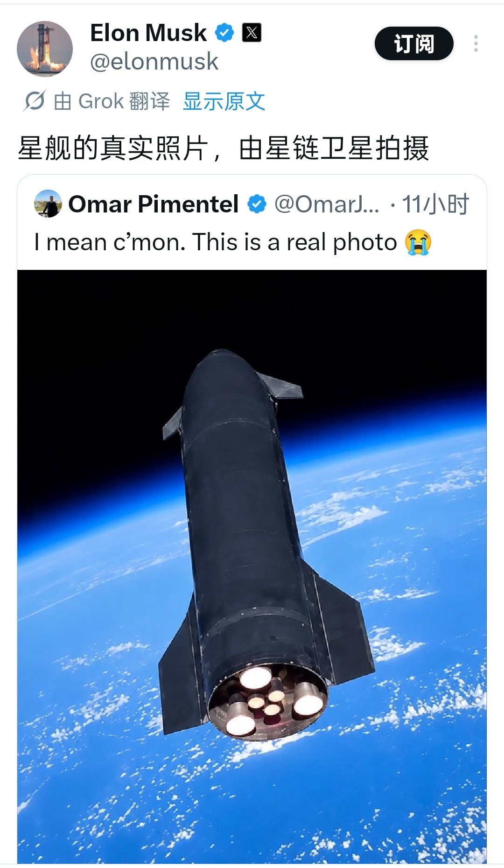Tap the translated tweet text about 星舰

(223, 148)
